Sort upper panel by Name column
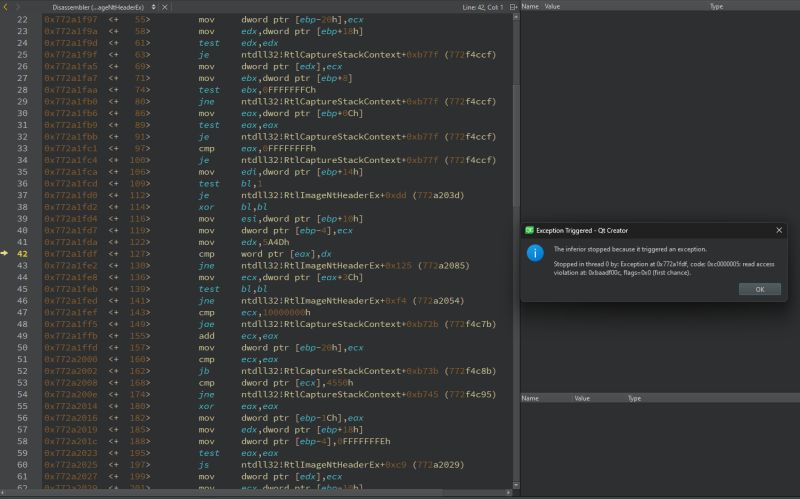Image resolution: width=800 pixels, height=499 pixels. click(x=530, y=7)
